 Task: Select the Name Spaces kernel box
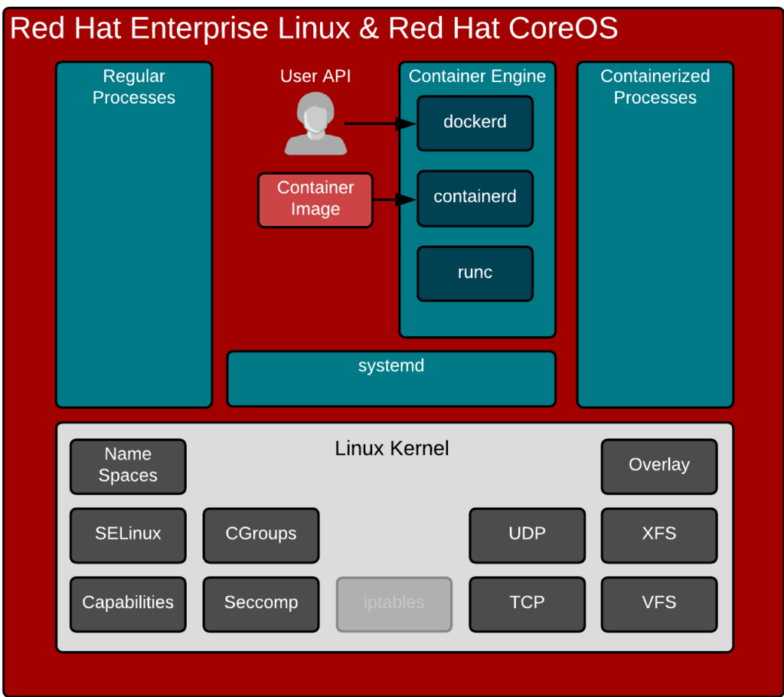[x=128, y=466]
